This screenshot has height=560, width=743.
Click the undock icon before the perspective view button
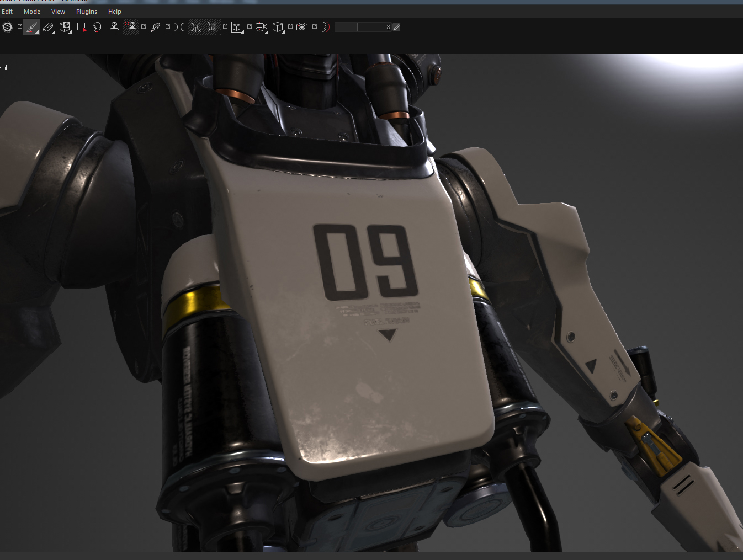click(225, 26)
